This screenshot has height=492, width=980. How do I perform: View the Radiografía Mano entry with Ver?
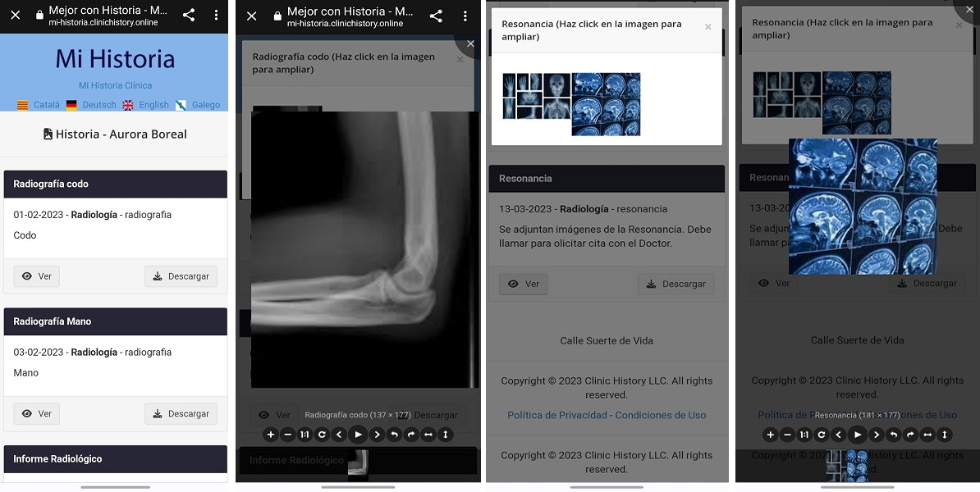tap(36, 413)
